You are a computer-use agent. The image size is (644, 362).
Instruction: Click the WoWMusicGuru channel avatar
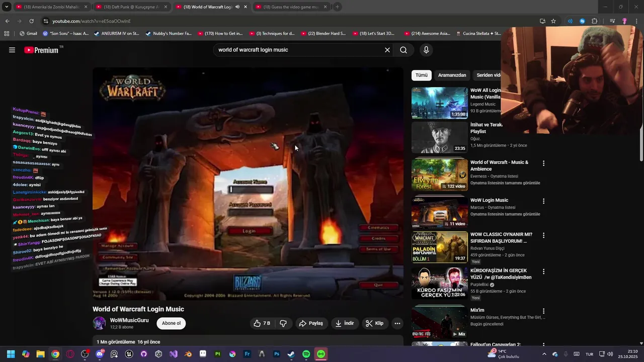(100, 323)
